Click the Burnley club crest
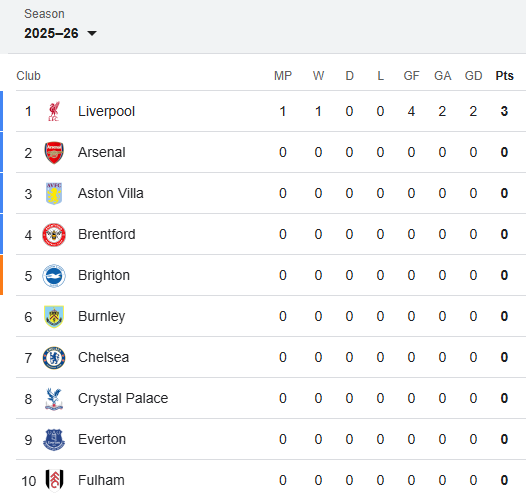The width and height of the screenshot is (526, 497). (54, 317)
